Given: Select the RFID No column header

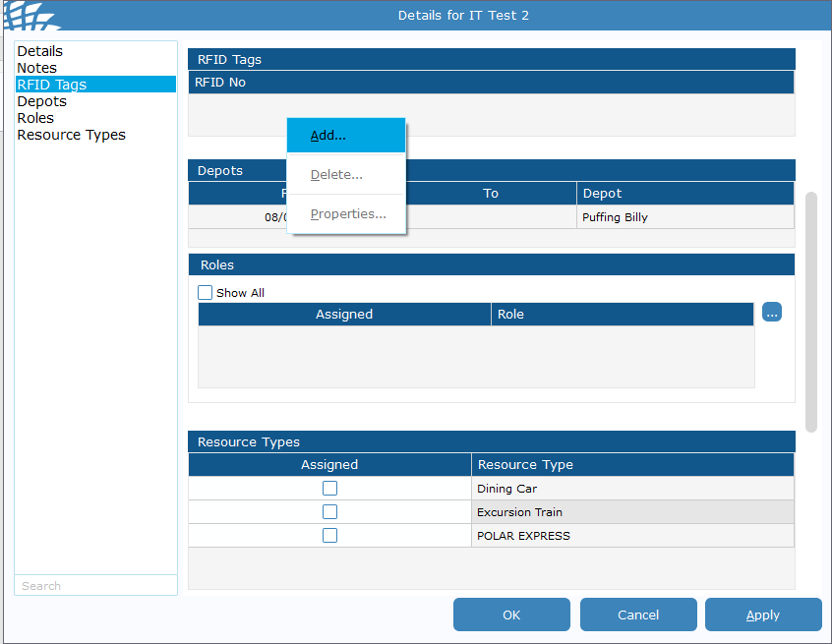Looking at the screenshot, I should tap(492, 83).
